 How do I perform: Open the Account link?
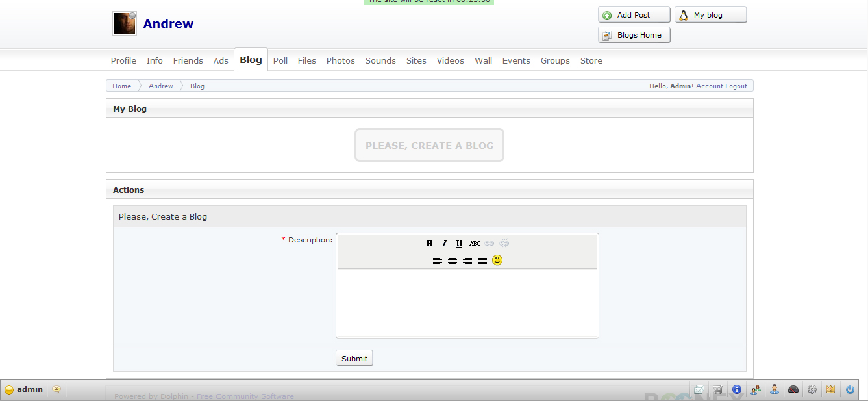tap(710, 86)
